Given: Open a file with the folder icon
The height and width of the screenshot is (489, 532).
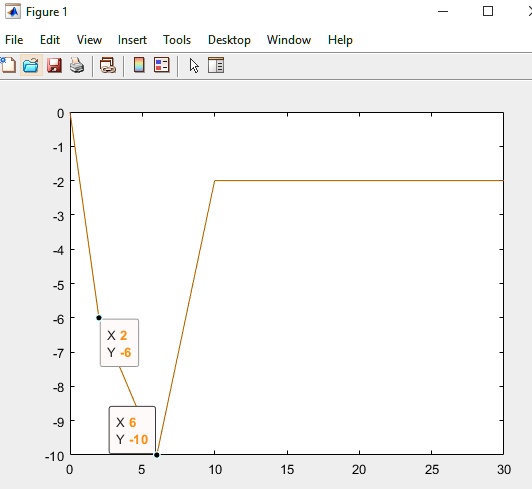Looking at the screenshot, I should [x=31, y=65].
